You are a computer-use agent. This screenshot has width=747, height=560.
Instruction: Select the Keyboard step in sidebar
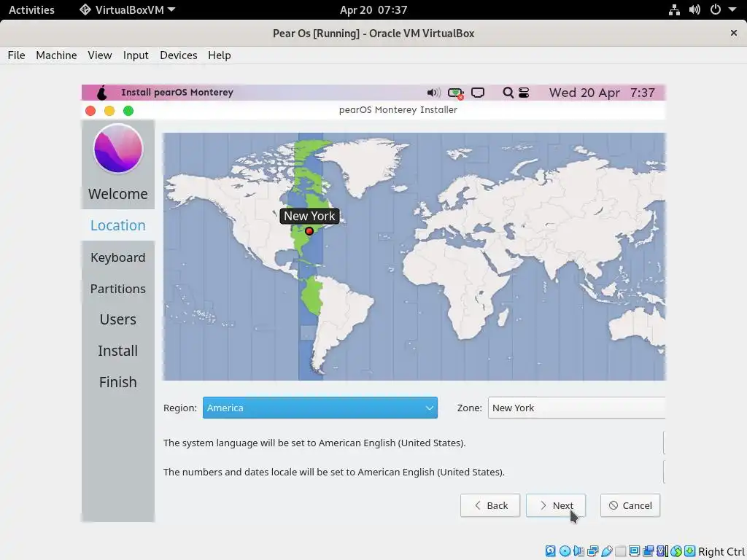coord(118,257)
